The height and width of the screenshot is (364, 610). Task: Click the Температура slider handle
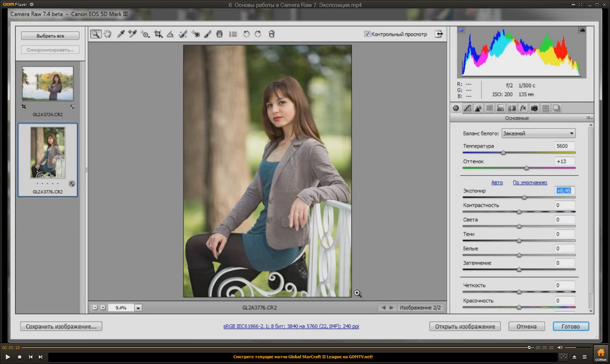(503, 153)
